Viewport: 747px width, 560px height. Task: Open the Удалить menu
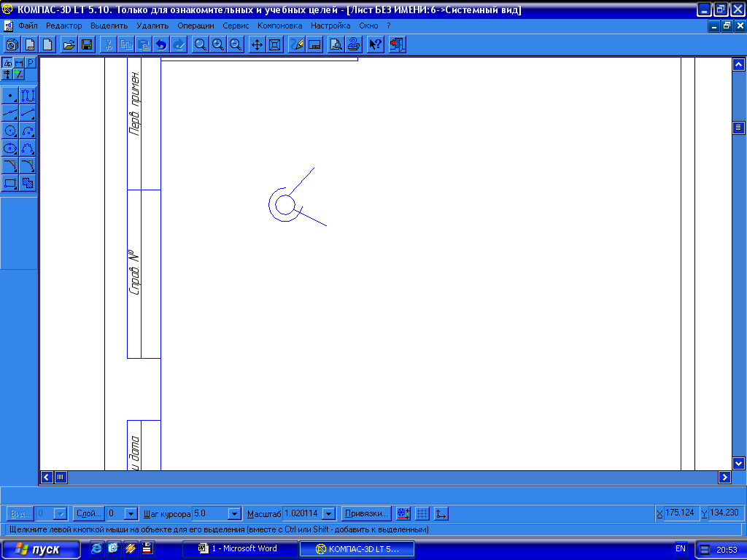(x=152, y=26)
